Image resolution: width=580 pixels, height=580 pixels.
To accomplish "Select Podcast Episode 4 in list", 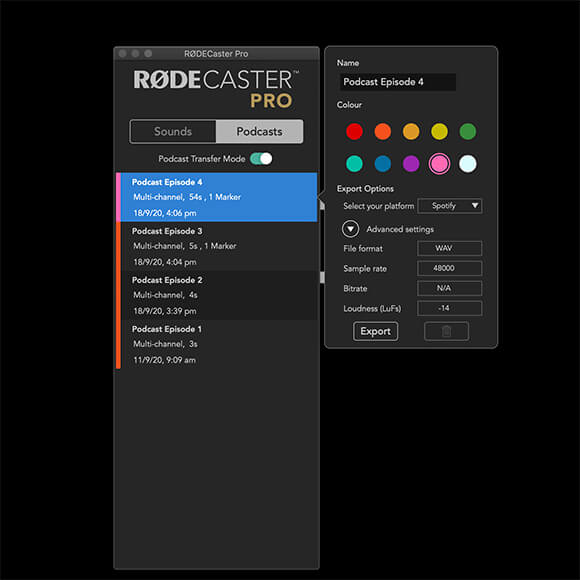I will coord(217,197).
